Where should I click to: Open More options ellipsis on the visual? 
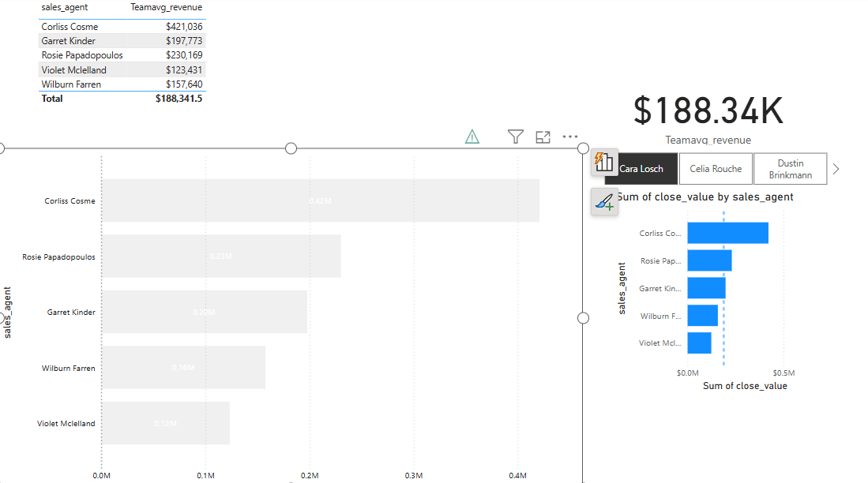coord(570,137)
